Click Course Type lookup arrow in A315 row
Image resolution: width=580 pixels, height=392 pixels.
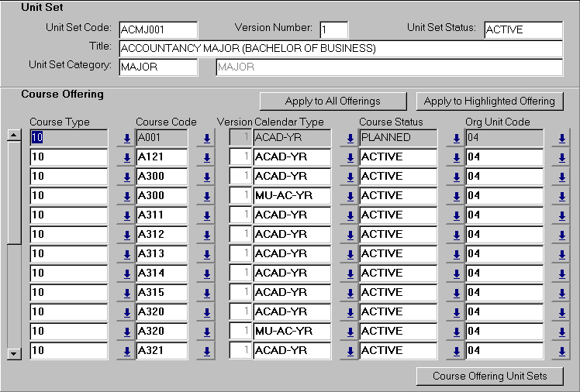click(126, 293)
